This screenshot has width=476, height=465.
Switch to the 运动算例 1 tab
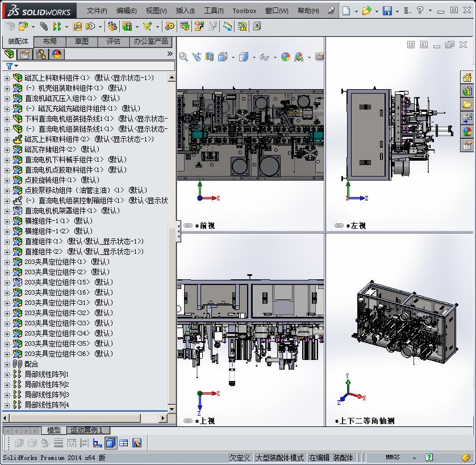pos(87,430)
